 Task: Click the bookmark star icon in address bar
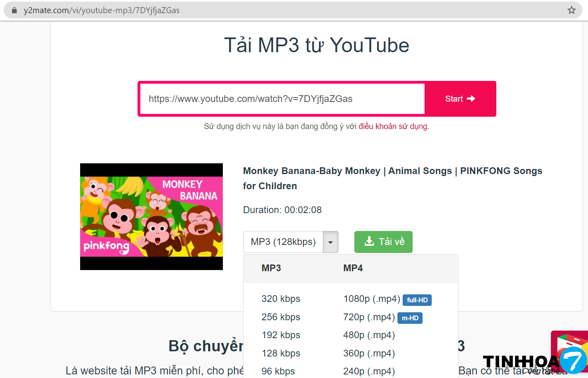click(571, 10)
